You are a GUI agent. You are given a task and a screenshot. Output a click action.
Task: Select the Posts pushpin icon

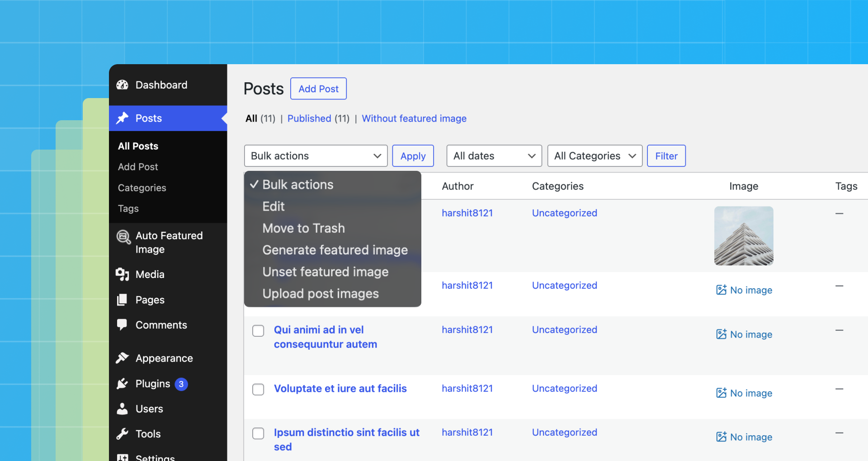point(122,118)
